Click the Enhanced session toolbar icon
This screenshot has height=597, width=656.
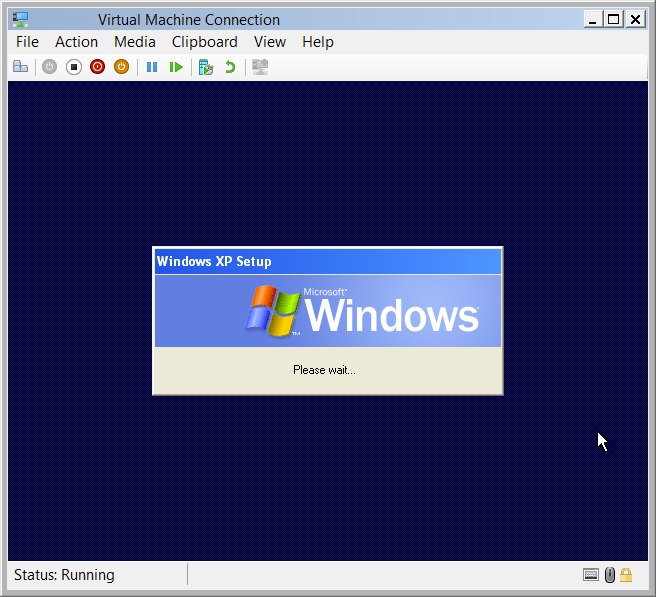pyautogui.click(x=260, y=67)
